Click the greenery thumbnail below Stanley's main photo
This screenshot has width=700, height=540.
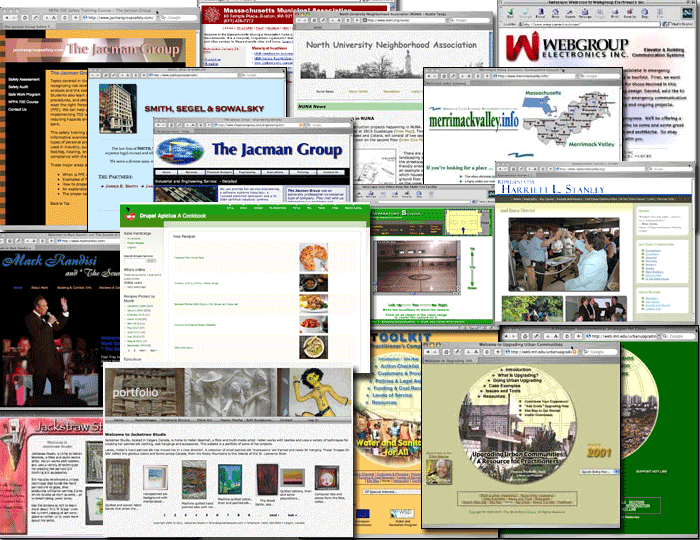[x=532, y=309]
